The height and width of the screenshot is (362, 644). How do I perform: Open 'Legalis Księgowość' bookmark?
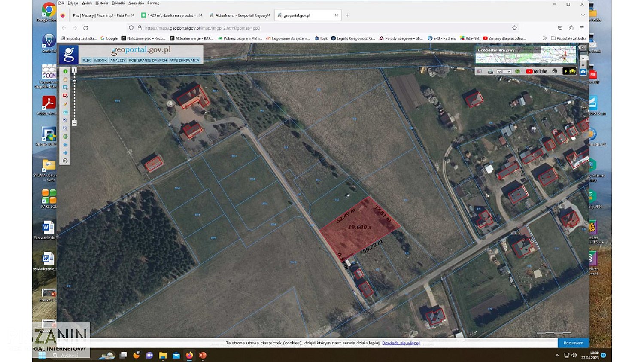coord(353,38)
